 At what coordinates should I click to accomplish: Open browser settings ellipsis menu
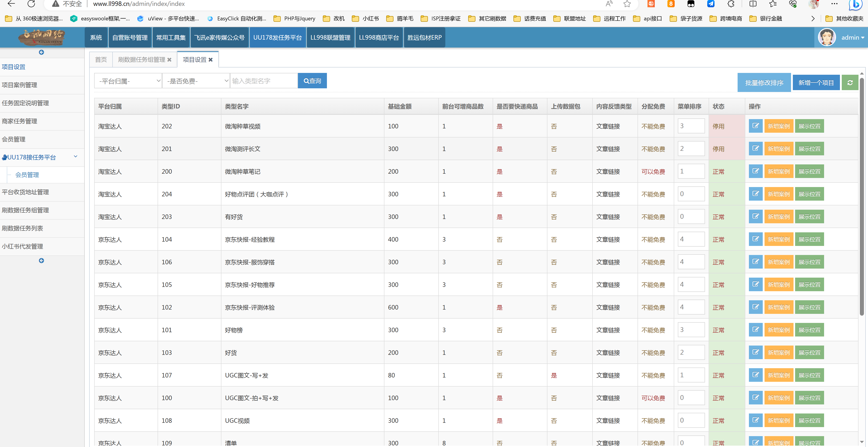pos(834,4)
